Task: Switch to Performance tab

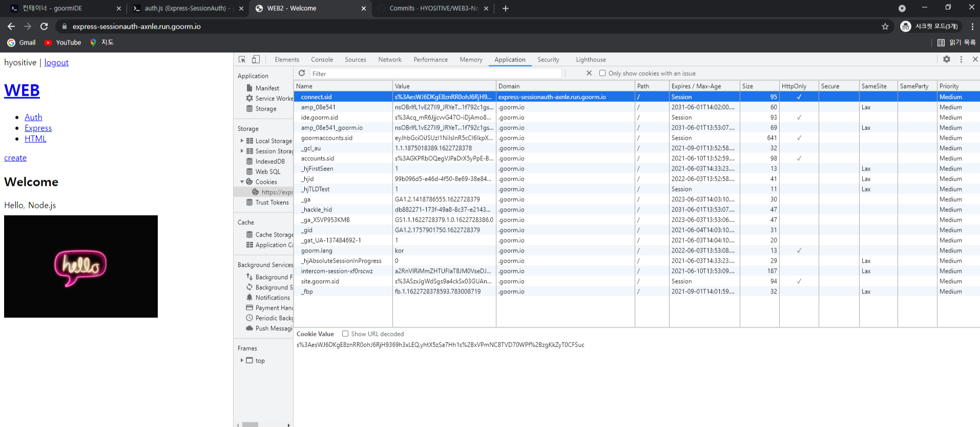Action: [x=431, y=59]
